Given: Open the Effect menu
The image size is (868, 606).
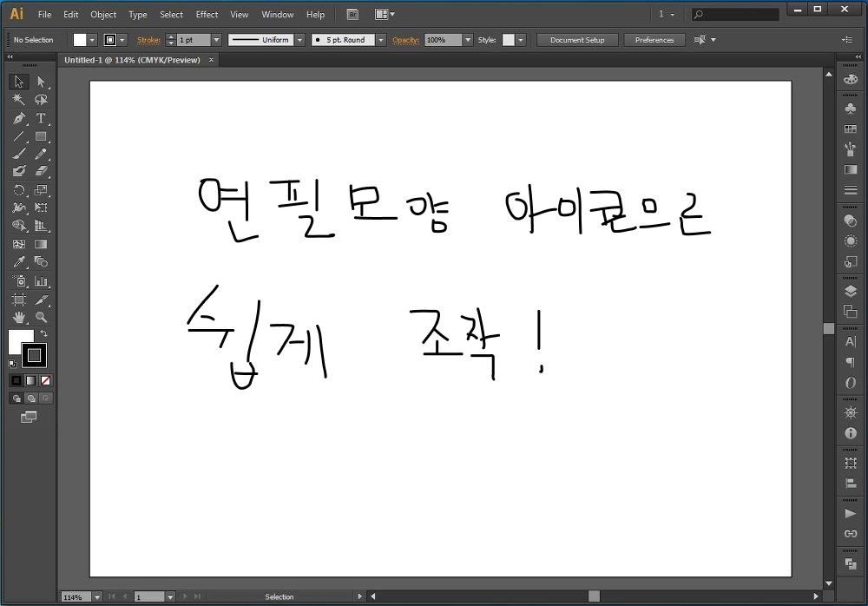Looking at the screenshot, I should coord(207,15).
